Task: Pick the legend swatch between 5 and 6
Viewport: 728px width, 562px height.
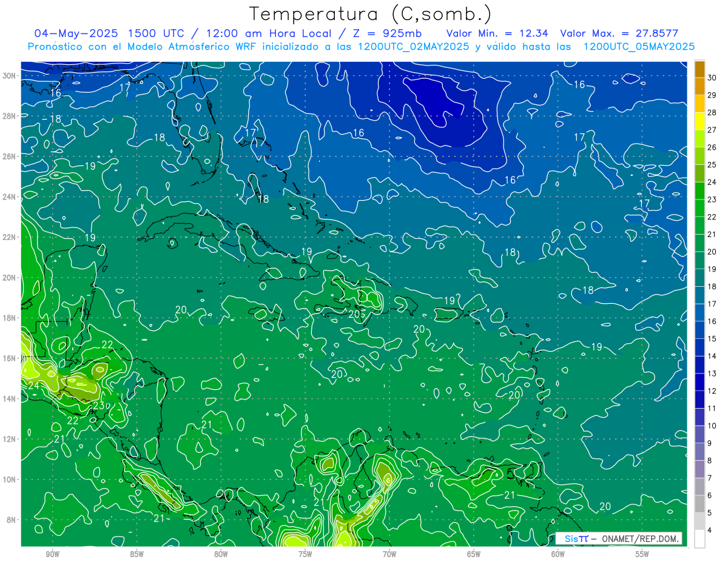Action: coord(699,504)
